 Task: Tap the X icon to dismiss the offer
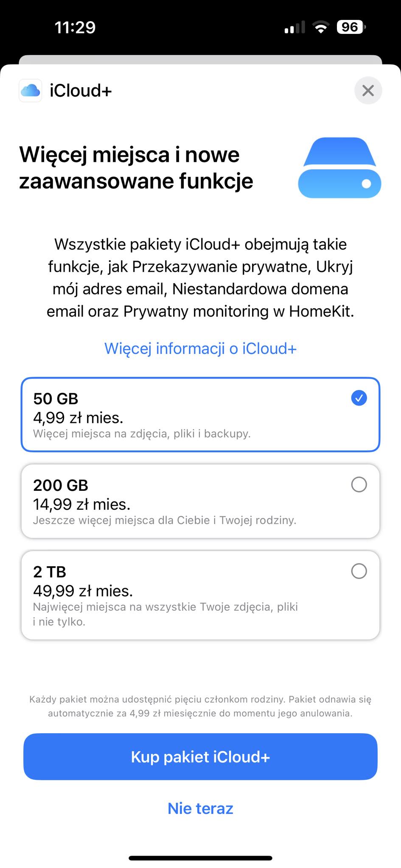point(367,90)
